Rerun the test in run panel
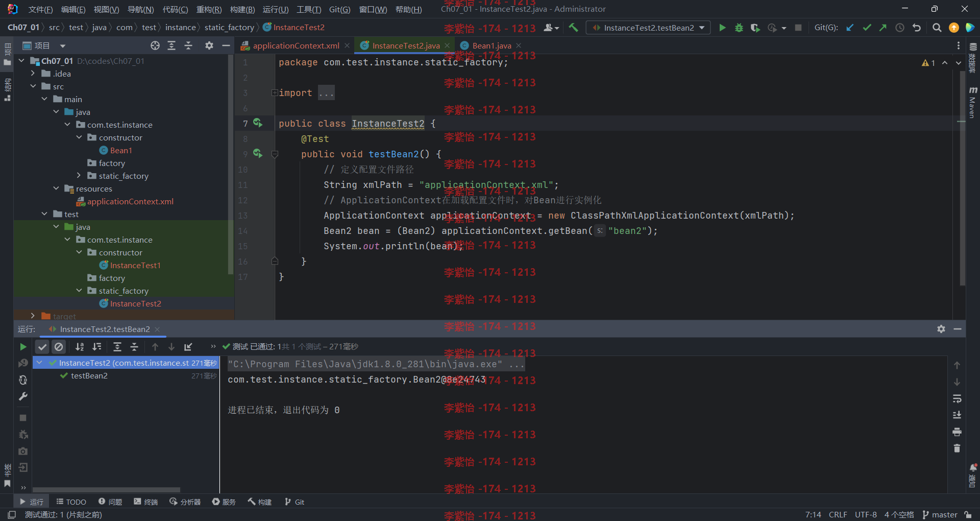This screenshot has width=980, height=521. click(x=23, y=347)
